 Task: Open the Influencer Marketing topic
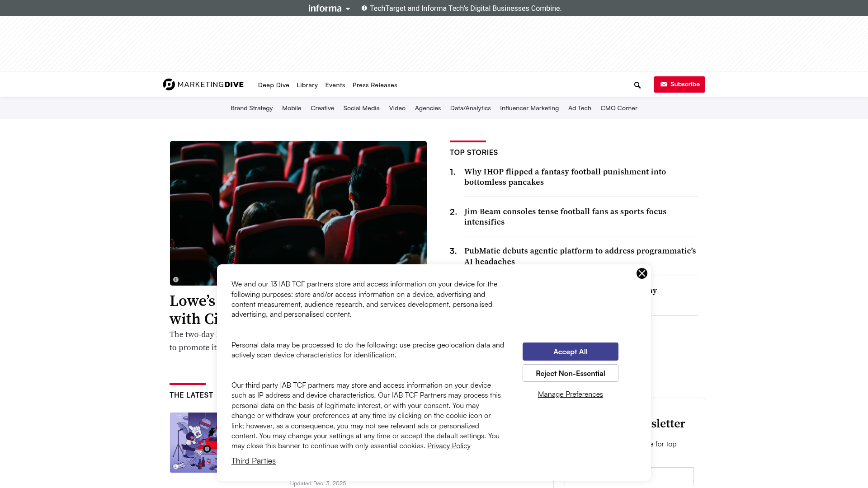click(529, 108)
